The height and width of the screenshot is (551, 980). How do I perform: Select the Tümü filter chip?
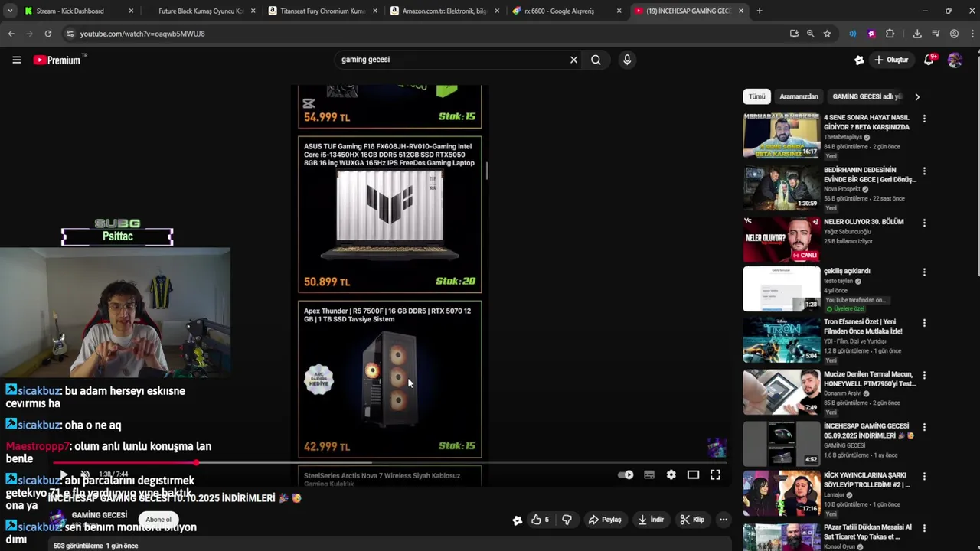tap(756, 96)
